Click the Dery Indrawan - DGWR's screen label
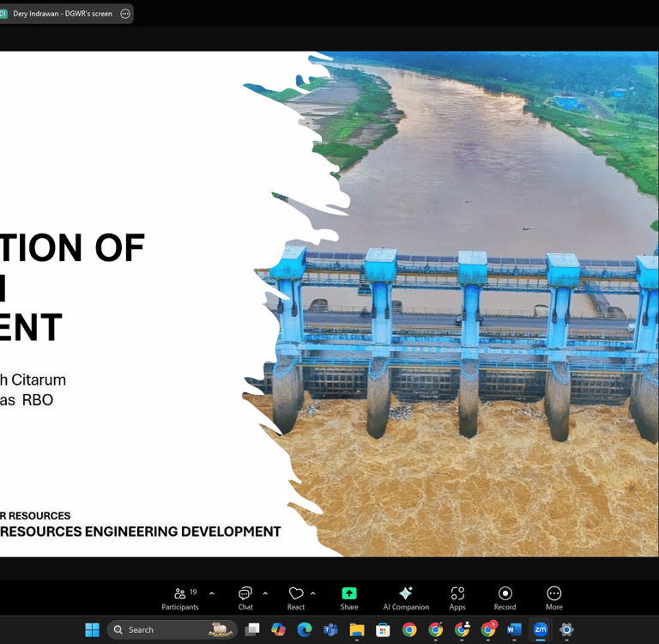The image size is (659, 644). tap(63, 14)
